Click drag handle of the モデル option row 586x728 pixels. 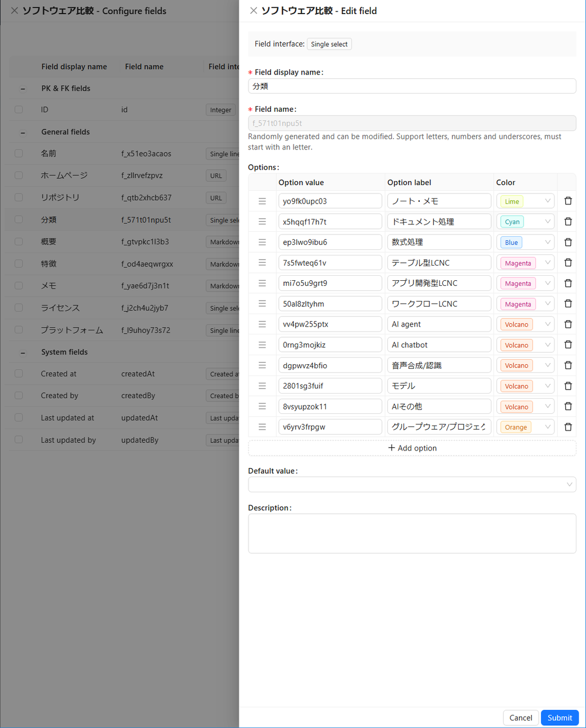point(262,386)
